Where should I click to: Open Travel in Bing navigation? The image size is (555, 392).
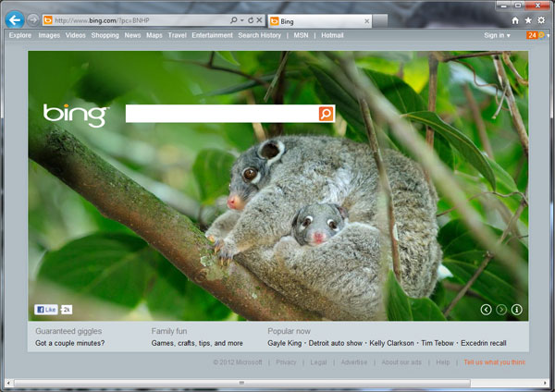(178, 35)
